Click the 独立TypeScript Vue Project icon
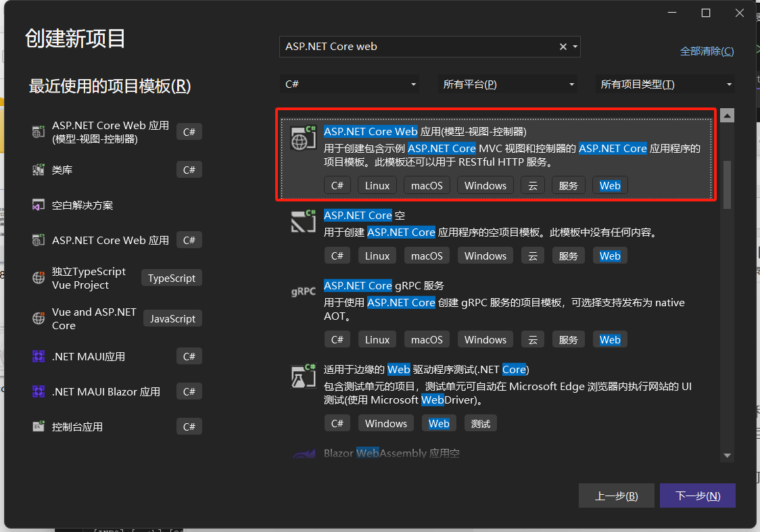 click(39, 278)
